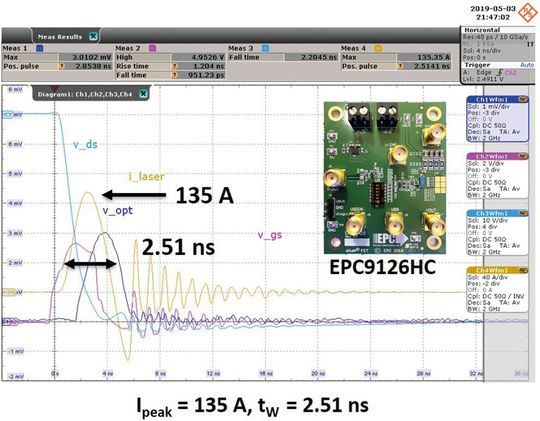The height and width of the screenshot is (421, 540).
Task: Open the Ch1Wfm1 signal settings box
Action: [x=497, y=119]
